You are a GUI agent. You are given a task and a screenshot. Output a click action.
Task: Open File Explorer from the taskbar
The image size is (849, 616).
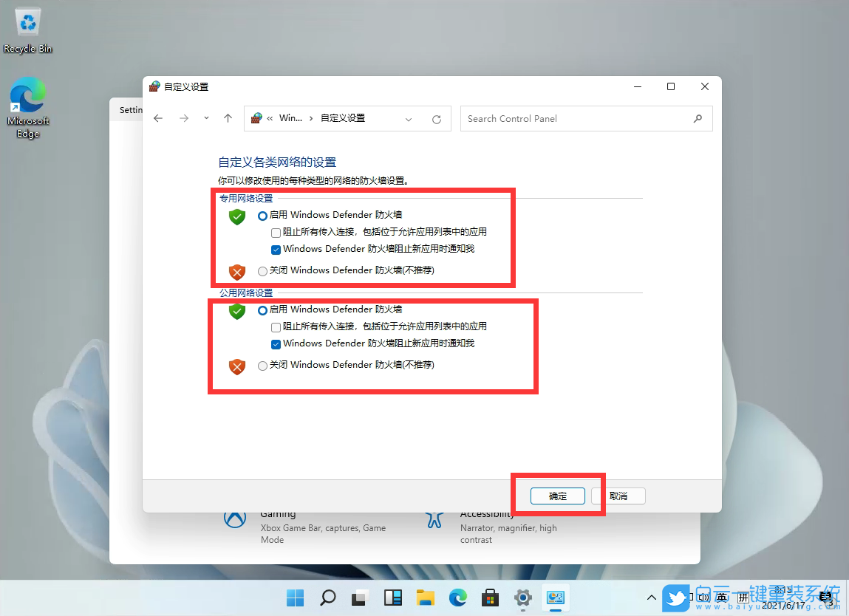[426, 598]
